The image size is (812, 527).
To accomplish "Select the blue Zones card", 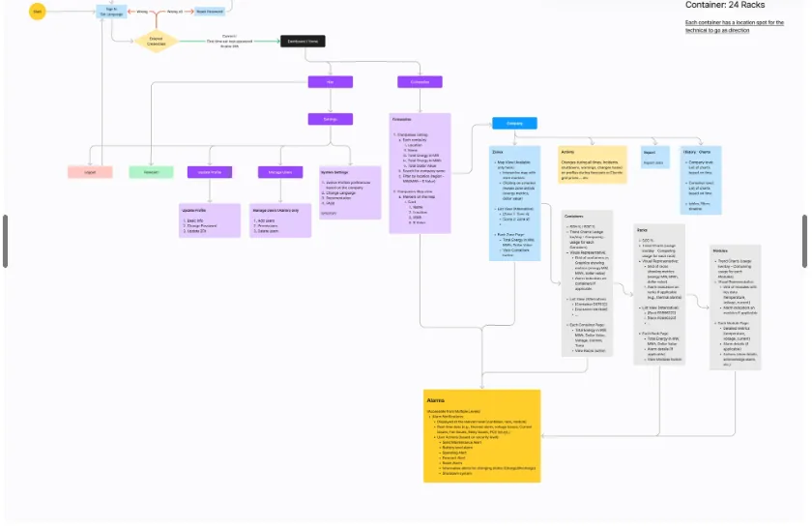I will click(x=514, y=203).
